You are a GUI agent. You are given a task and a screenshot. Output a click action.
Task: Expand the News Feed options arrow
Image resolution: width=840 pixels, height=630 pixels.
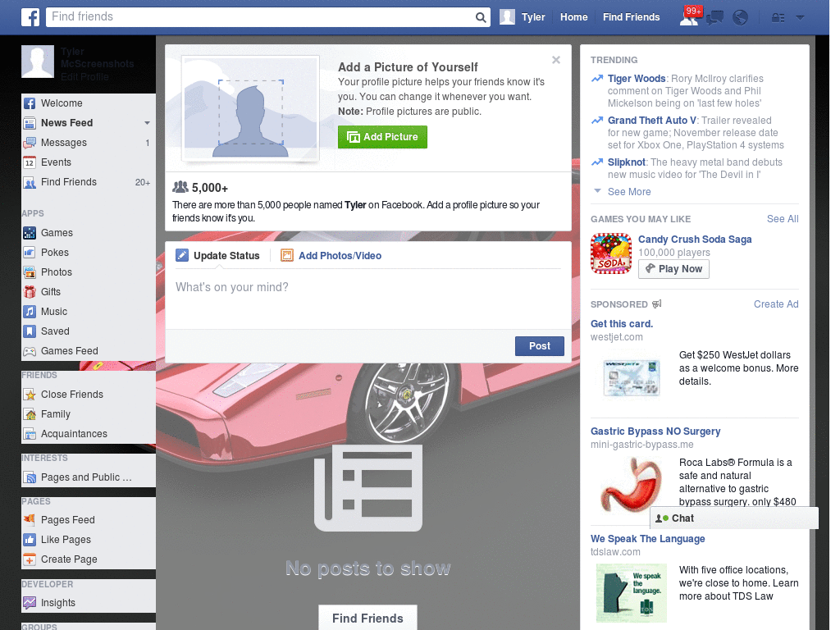(147, 123)
